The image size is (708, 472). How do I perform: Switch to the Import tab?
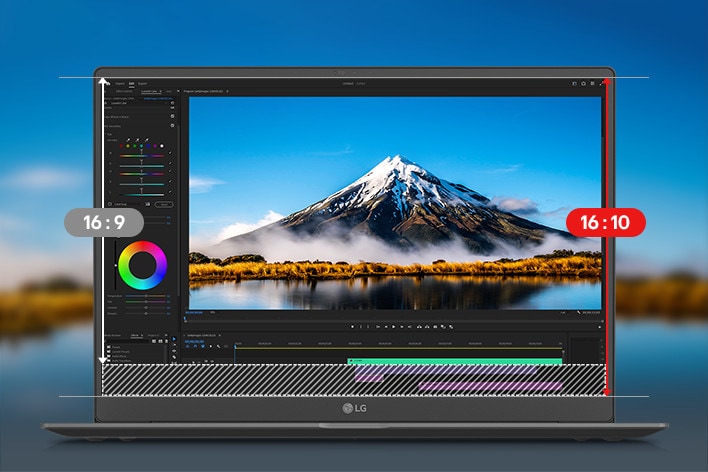(x=120, y=84)
